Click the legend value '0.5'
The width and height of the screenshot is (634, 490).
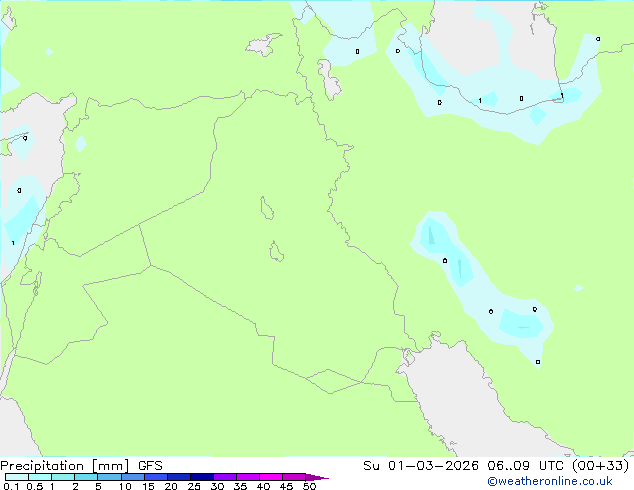click(35, 486)
